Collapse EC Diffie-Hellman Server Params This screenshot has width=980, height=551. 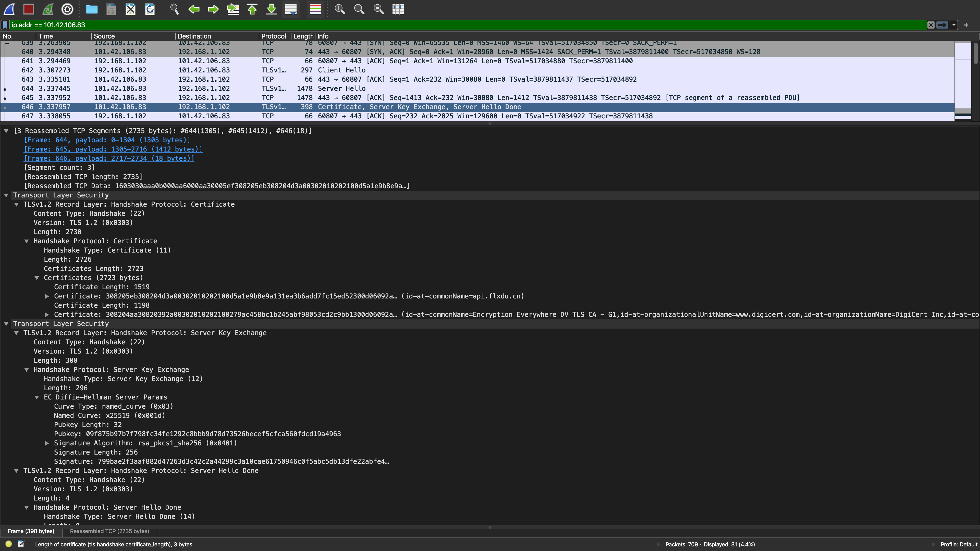[37, 397]
